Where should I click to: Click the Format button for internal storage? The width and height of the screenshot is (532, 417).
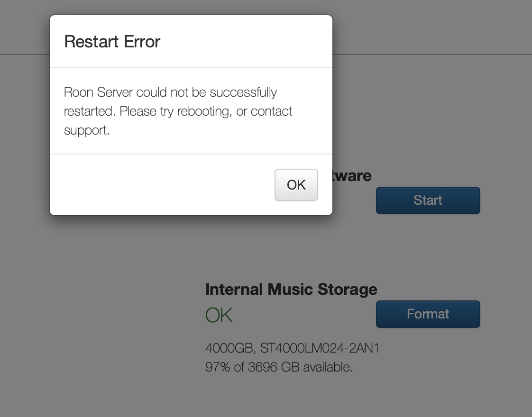coord(428,314)
